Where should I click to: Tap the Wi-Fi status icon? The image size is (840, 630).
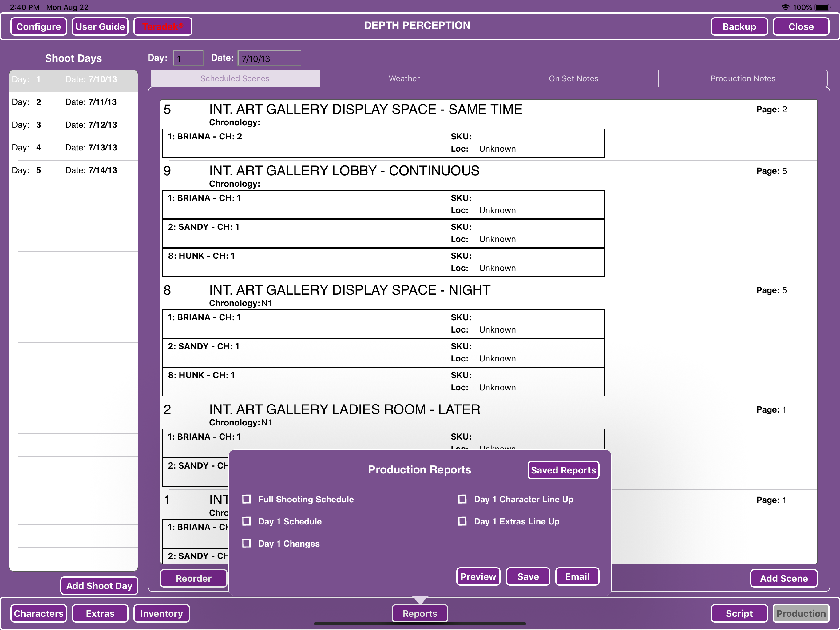coord(785,7)
